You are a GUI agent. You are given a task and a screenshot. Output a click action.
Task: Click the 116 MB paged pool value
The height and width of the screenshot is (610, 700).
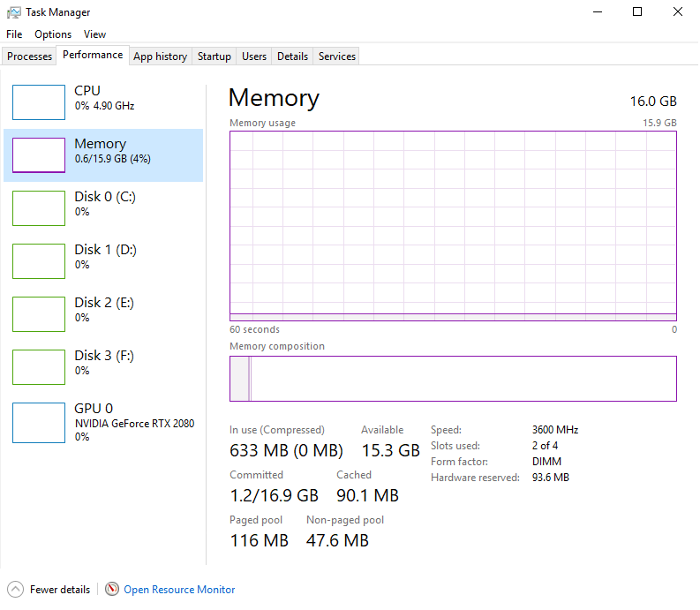pos(259,540)
